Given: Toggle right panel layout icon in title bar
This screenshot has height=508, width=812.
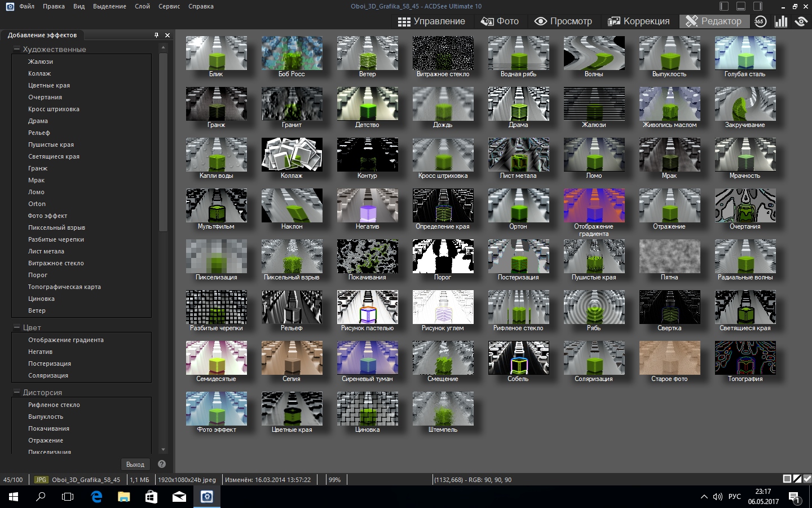Looking at the screenshot, I should (758, 6).
